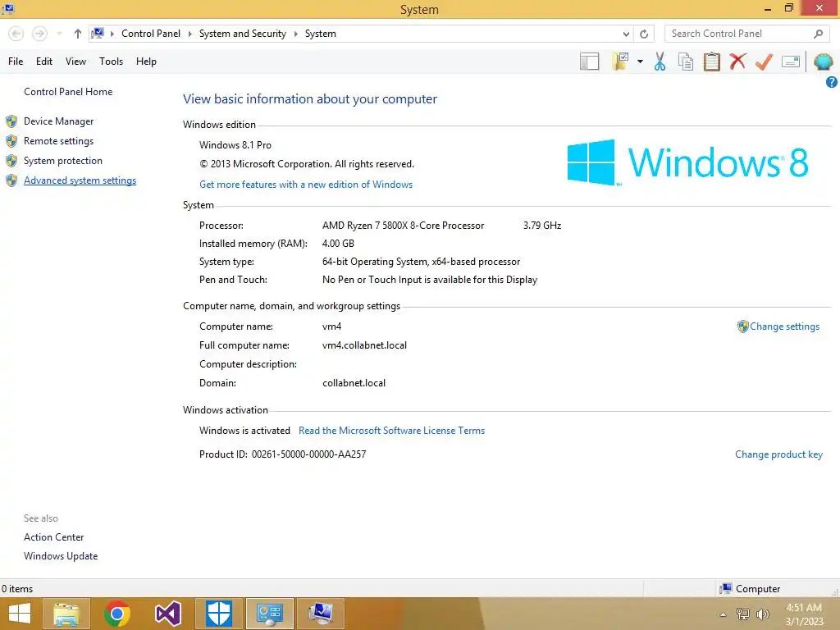The height and width of the screenshot is (630, 840).
Task: Click the red X Delete toolbar icon
Action: (x=737, y=61)
